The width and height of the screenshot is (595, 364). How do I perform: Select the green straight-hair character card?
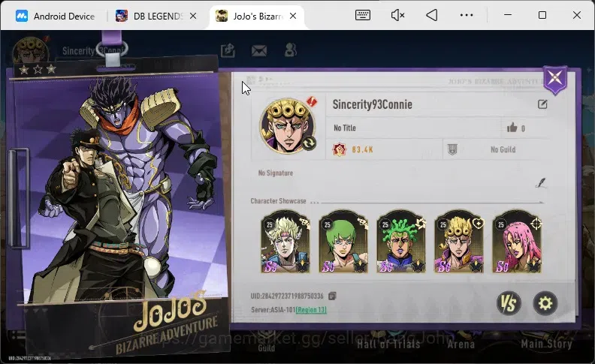pyautogui.click(x=343, y=242)
